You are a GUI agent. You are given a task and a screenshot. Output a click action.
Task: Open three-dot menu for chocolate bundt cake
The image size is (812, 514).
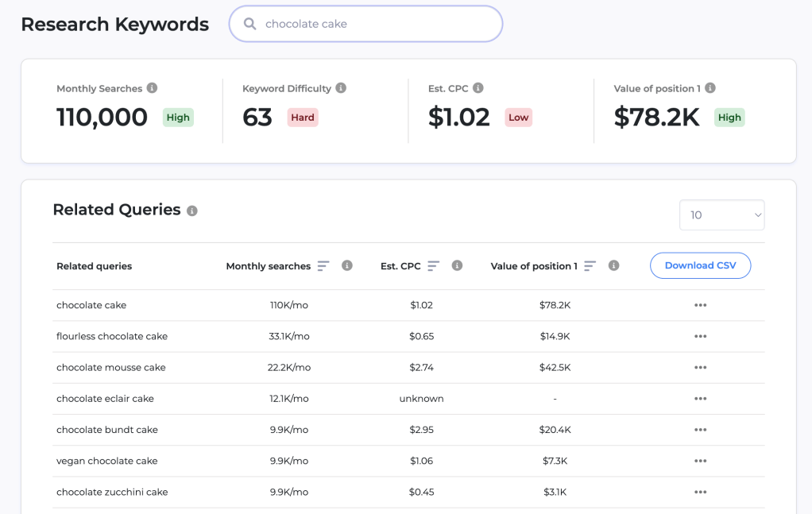click(x=700, y=430)
